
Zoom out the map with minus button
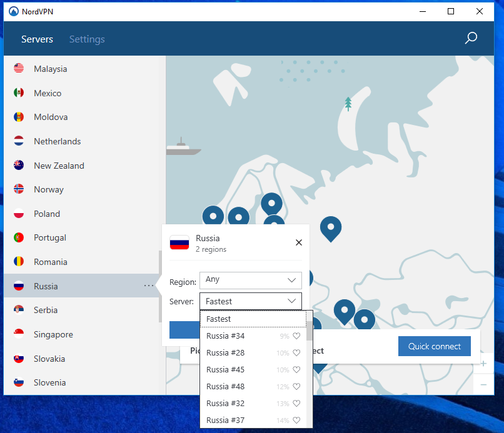click(483, 384)
